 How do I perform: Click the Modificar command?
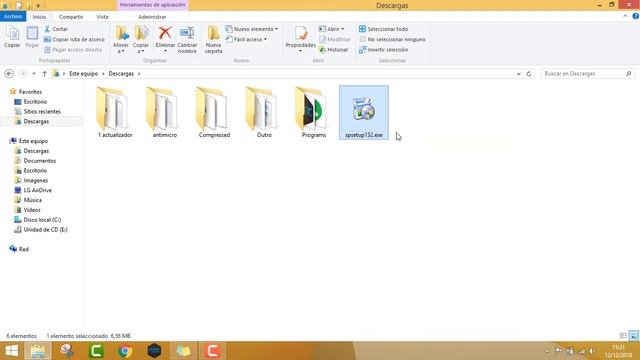click(x=335, y=39)
